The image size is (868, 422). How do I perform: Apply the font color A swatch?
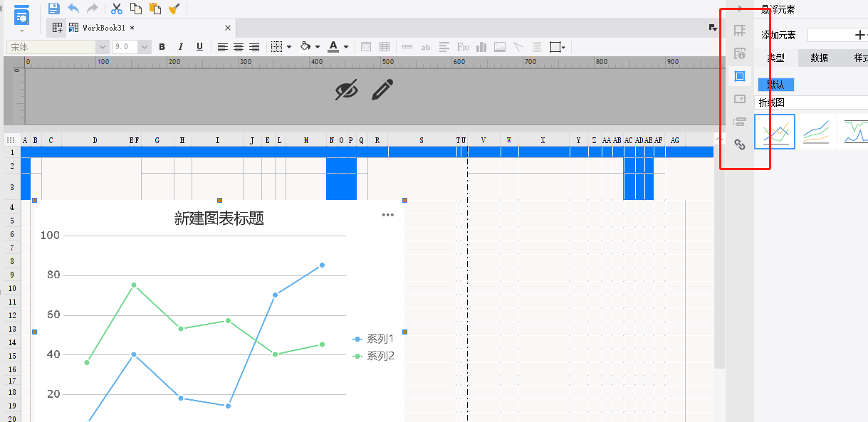coord(333,47)
